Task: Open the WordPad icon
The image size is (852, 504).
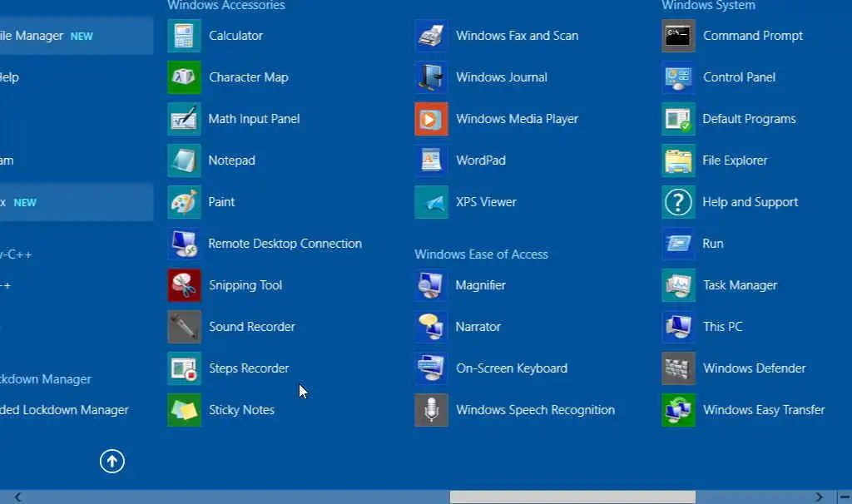Action: [432, 161]
